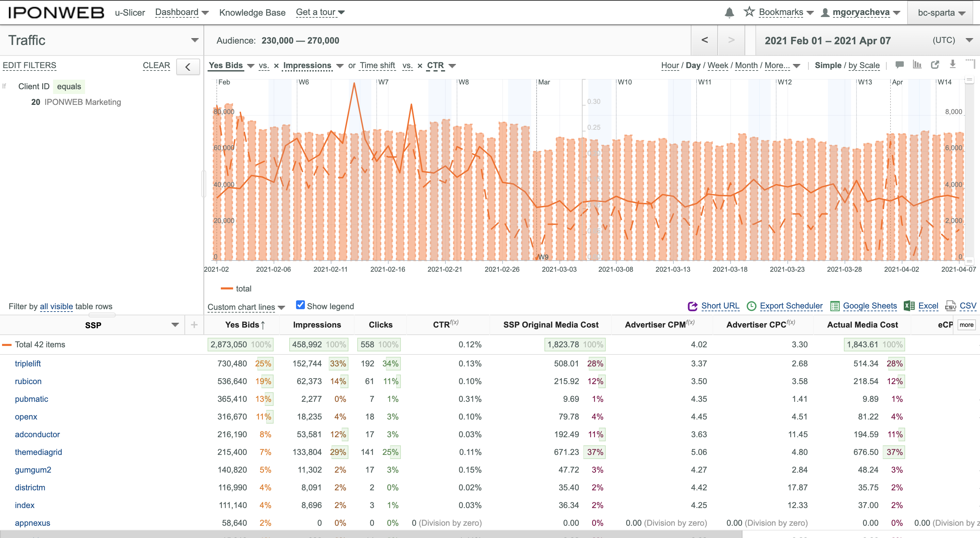Viewport: 980px width, 538px height.
Task: Open Custom chart lines dropdown
Action: [x=246, y=307]
